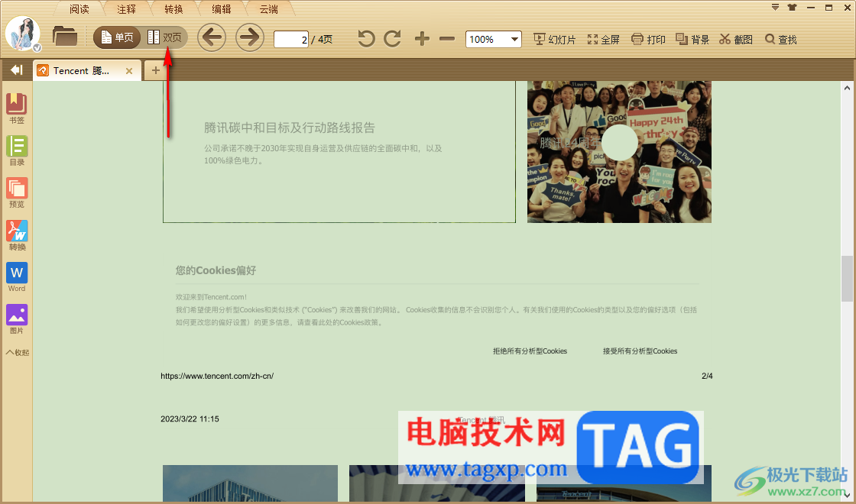Collapse sidebar tools with 收起

(18, 352)
